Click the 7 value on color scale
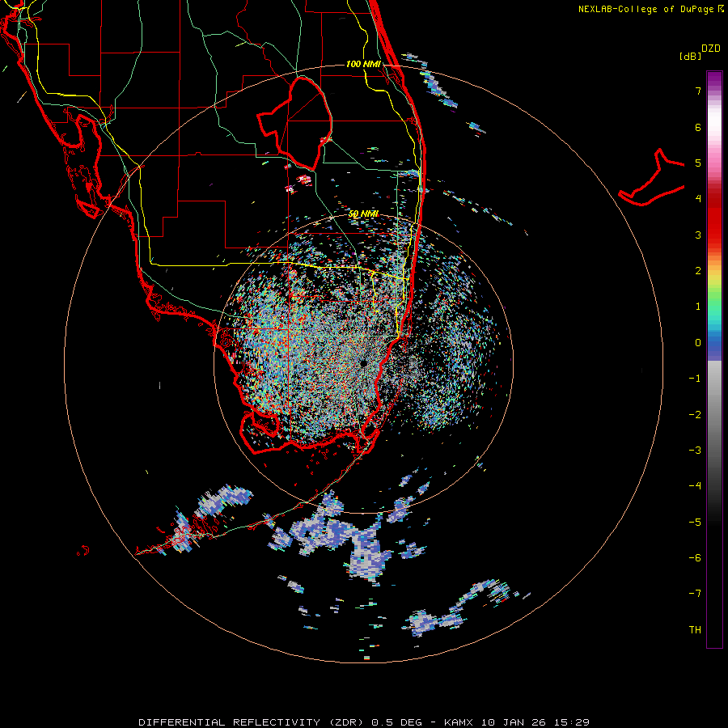The height and width of the screenshot is (728, 728). (x=698, y=91)
